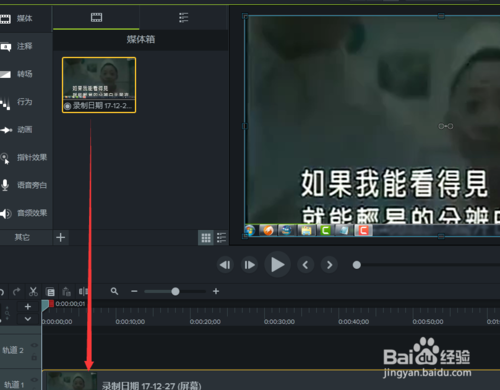
Task: Click the ruler at 0:00:50;00
Action: pos(428,322)
